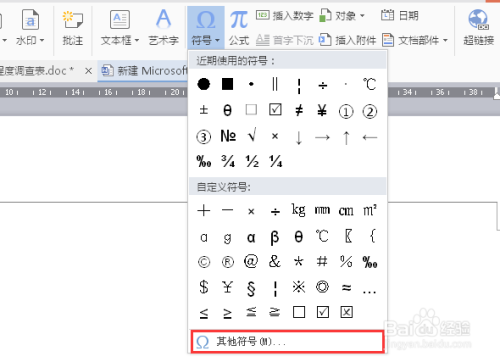The height and width of the screenshot is (362, 500).
Task: Insert the black square symbol
Action: pyautogui.click(x=227, y=84)
